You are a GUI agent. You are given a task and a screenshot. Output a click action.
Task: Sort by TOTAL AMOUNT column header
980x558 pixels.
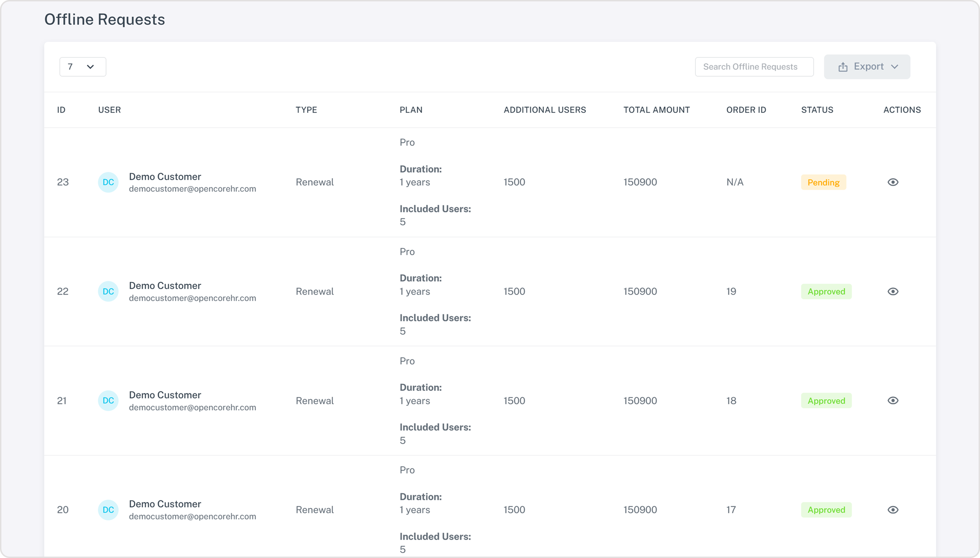pos(657,110)
